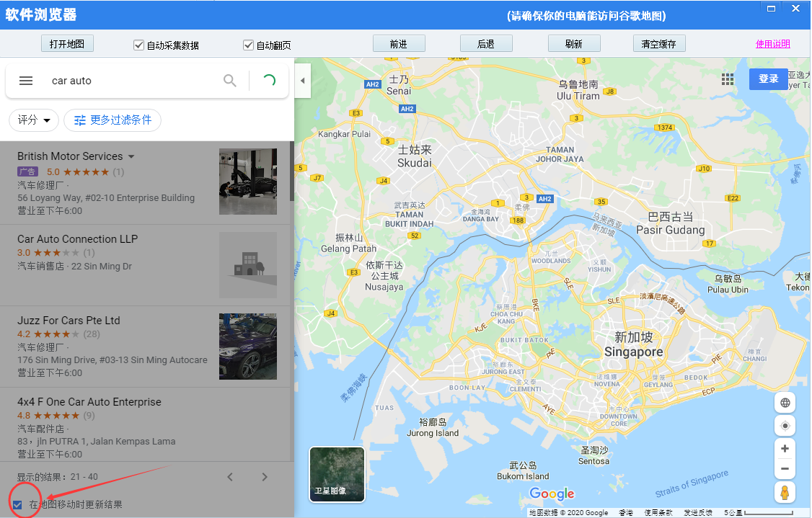This screenshot has width=812, height=518.
Task: Click 广告 badge on British Motor Services
Action: tap(27, 171)
